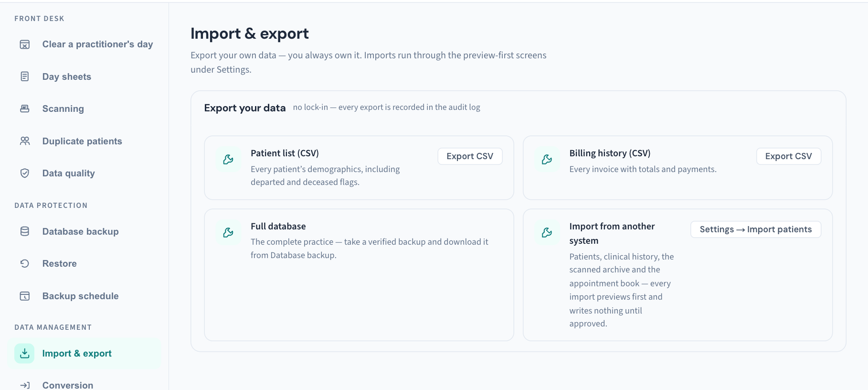Image resolution: width=868 pixels, height=390 pixels.
Task: Export CSV for Billing history
Action: tap(789, 156)
